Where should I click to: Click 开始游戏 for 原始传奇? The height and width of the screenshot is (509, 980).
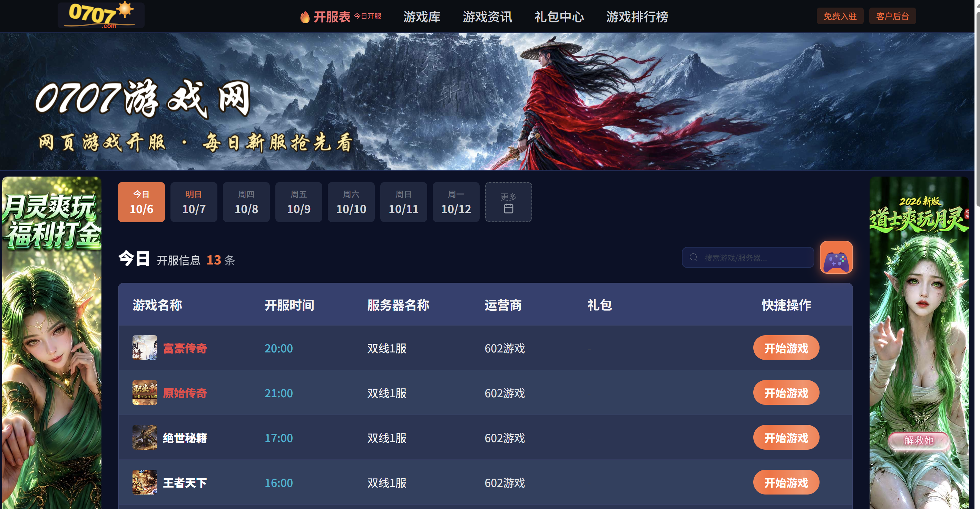point(786,393)
